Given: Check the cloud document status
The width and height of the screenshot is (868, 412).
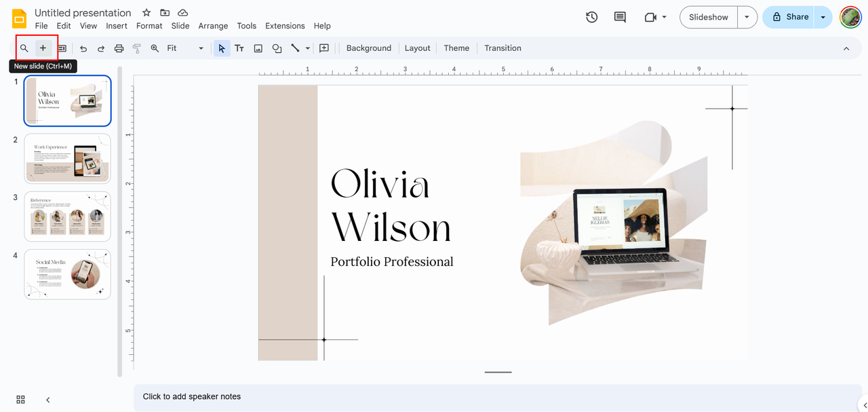Looking at the screenshot, I should coord(183,13).
